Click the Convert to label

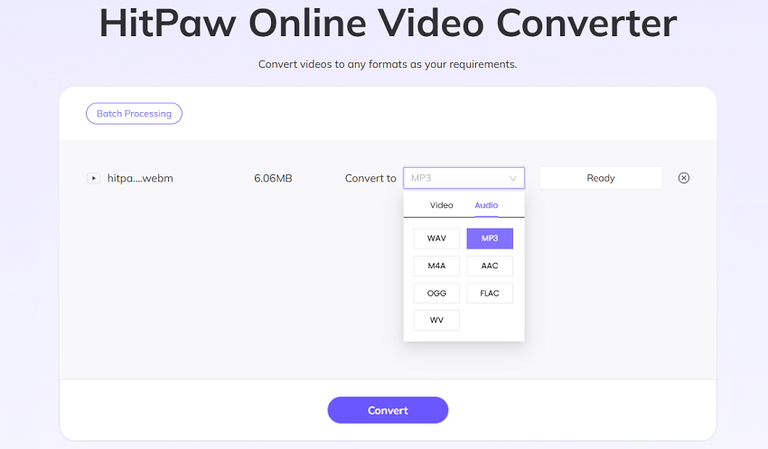[x=370, y=178]
